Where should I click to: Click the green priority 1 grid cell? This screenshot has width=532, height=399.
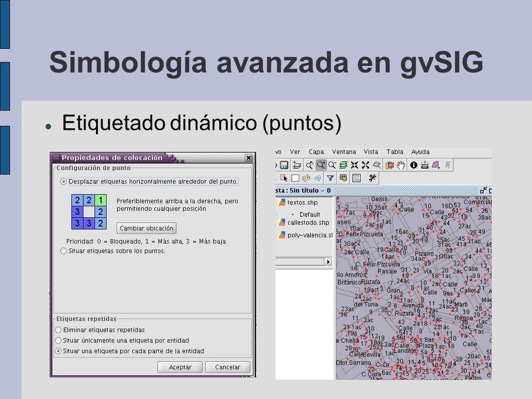101,200
